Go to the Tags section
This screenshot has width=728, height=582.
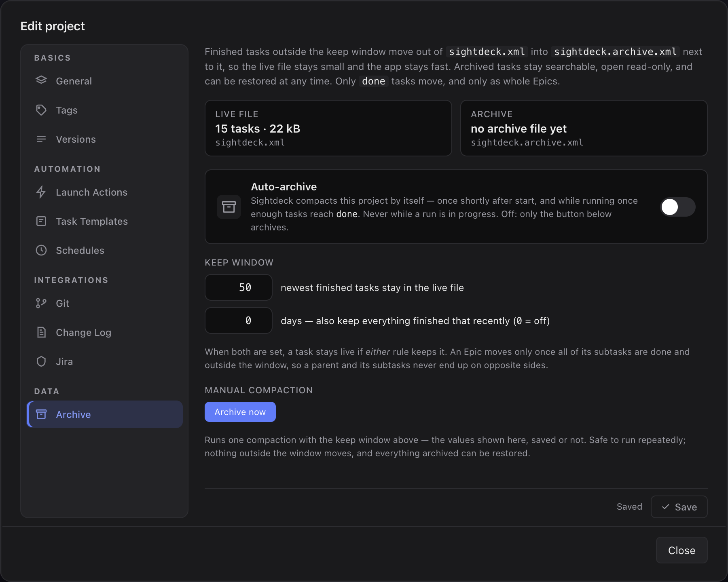(x=104, y=110)
